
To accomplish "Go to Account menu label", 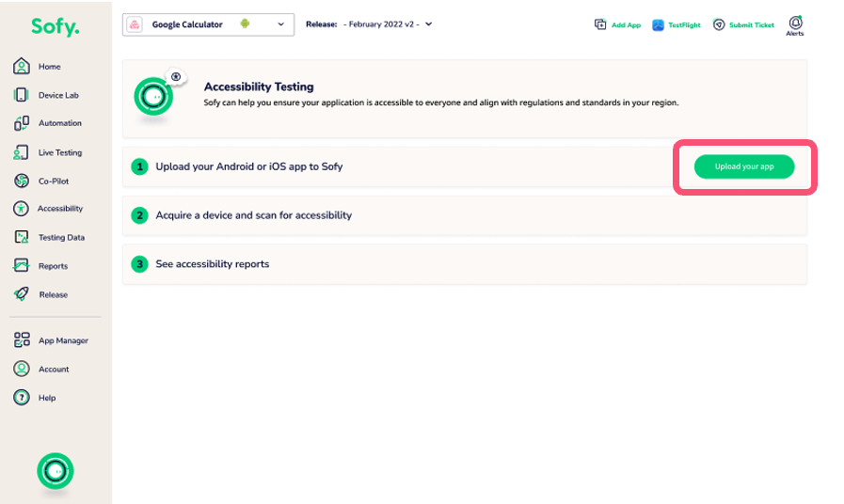I will tap(54, 370).
